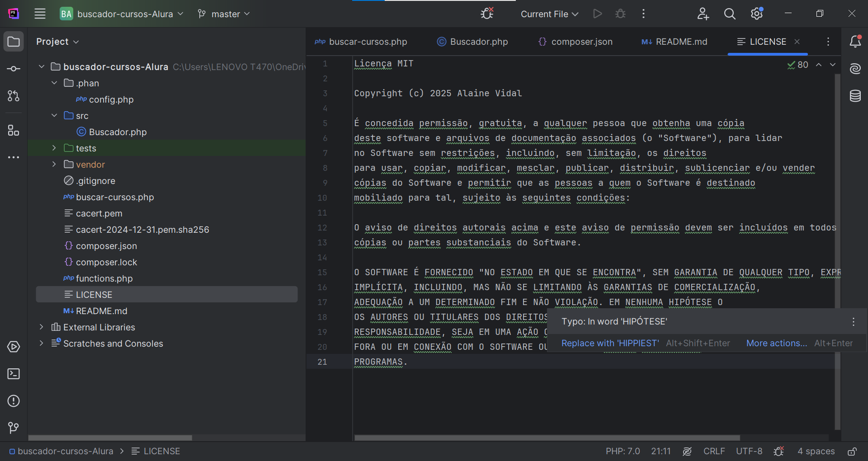Go to previous highlighted problem arrow
Image resolution: width=868 pixels, height=461 pixels.
pos(819,65)
